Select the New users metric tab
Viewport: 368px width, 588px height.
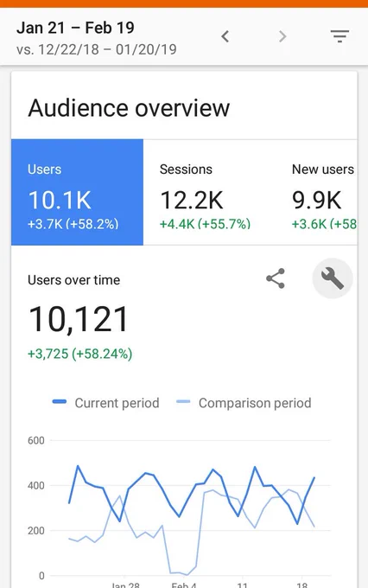pos(317,192)
